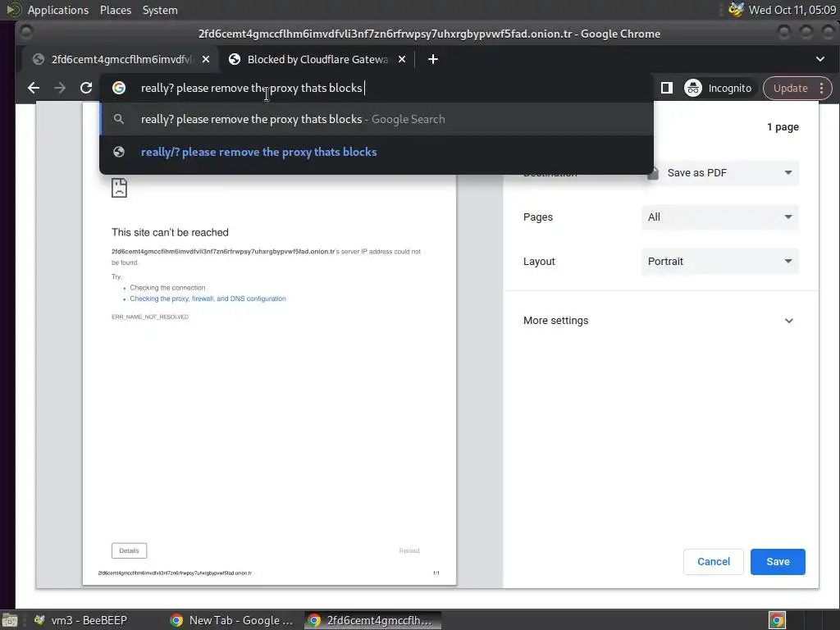Open the Destination Save as PDF dropdown
This screenshot has height=630, width=840.
720,173
